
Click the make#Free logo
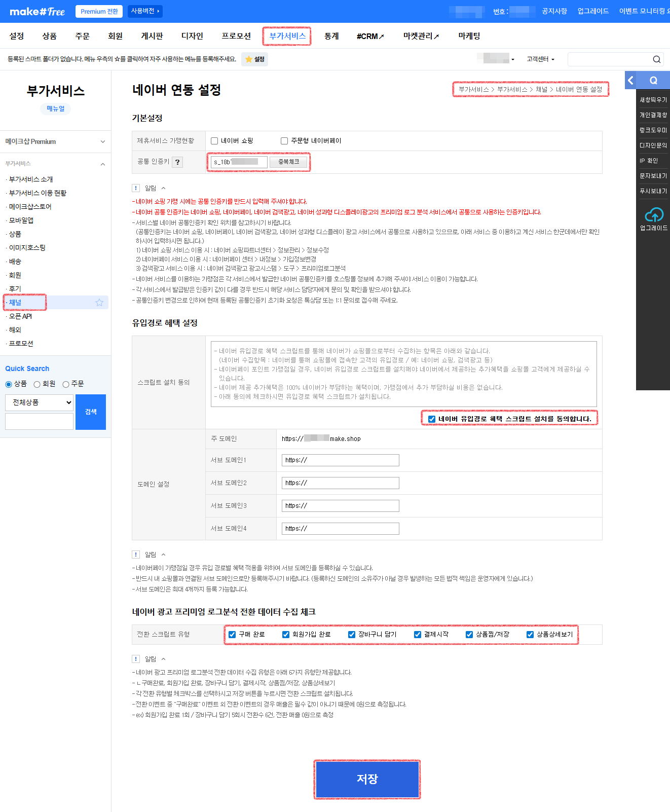click(37, 11)
